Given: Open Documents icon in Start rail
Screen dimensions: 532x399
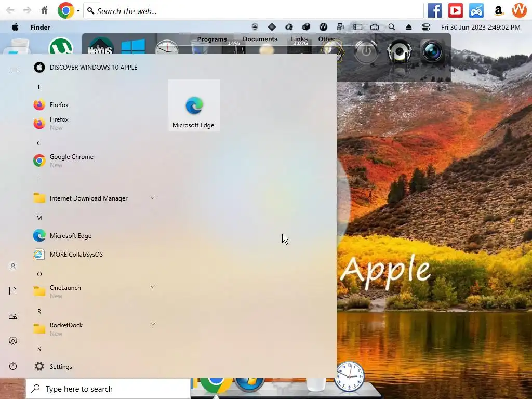Looking at the screenshot, I should [13, 291].
